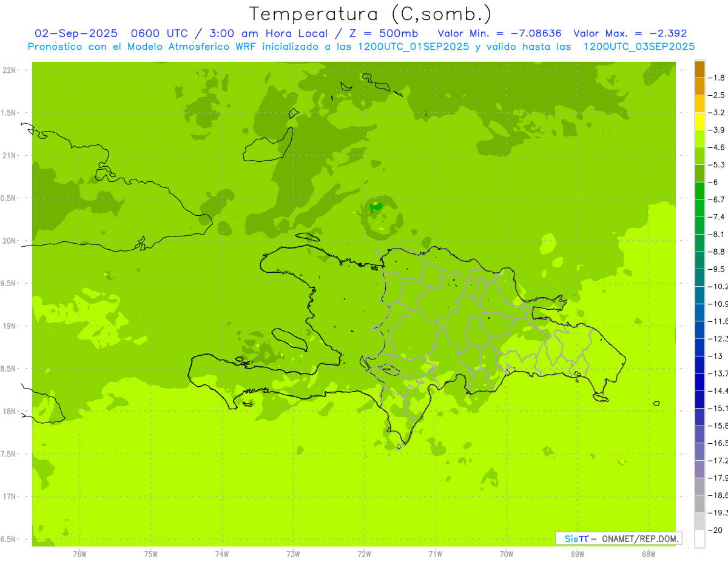Click the "Sis" logo text in credit box

[x=571, y=538]
